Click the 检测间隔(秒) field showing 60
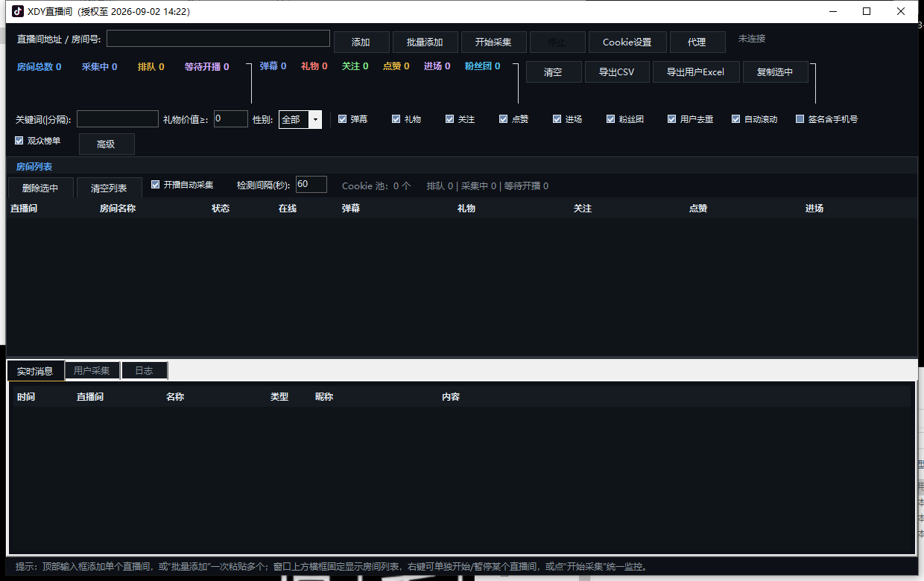This screenshot has width=924, height=581. point(311,184)
